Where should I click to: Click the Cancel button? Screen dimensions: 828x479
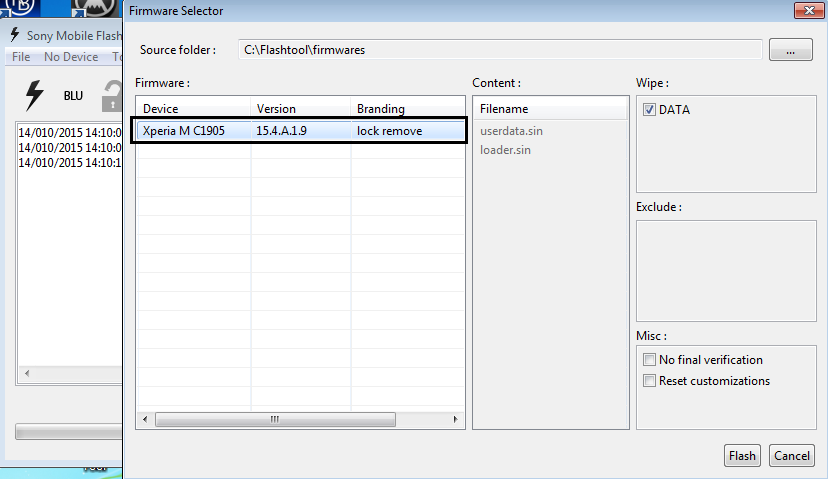point(792,456)
